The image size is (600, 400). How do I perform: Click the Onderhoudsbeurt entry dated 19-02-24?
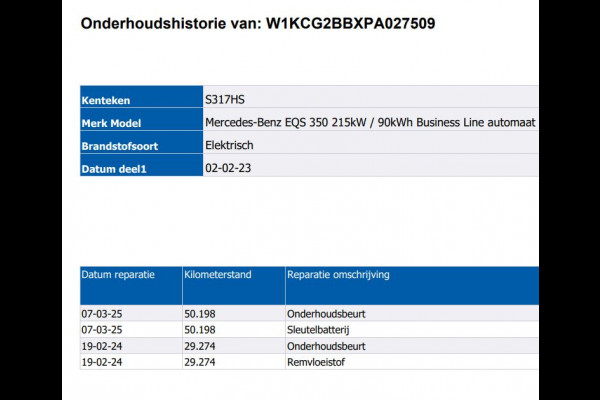(326, 345)
